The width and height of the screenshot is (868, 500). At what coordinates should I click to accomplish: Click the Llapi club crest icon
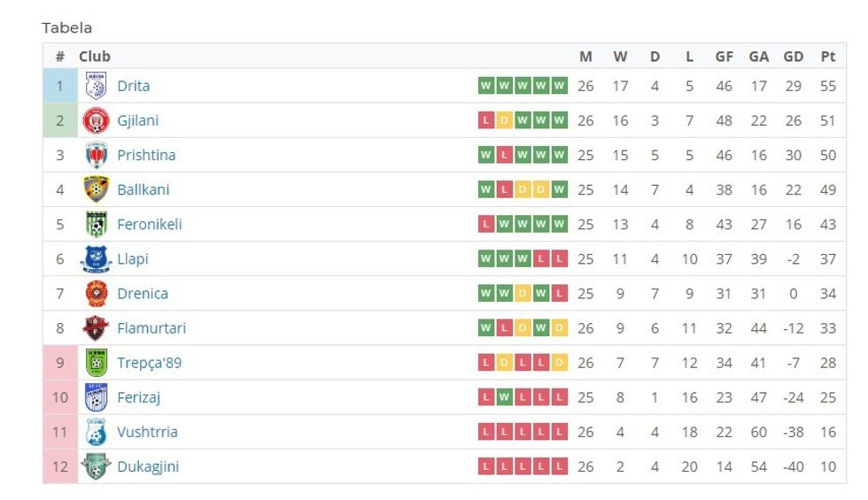(x=96, y=258)
